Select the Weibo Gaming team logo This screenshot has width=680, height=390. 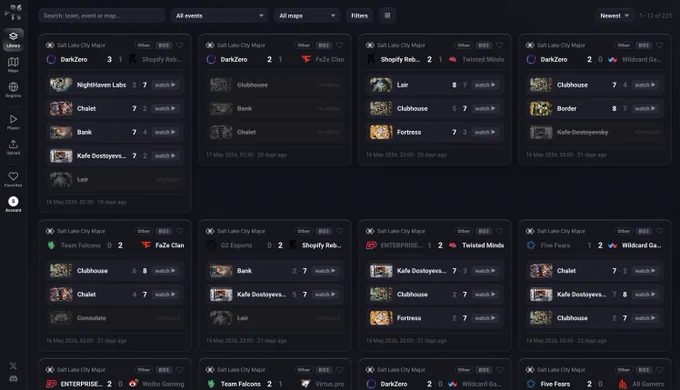click(134, 383)
